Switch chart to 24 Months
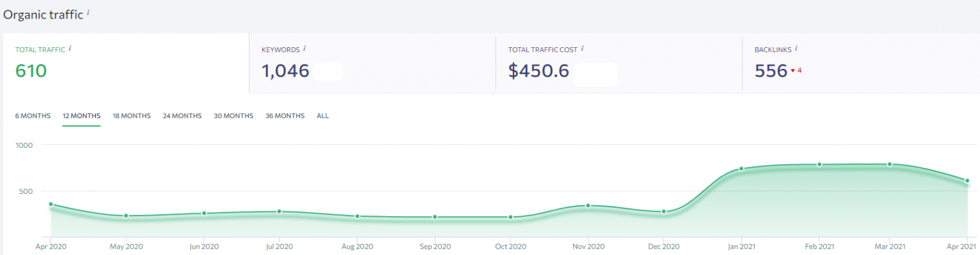980x255 pixels. coord(182,116)
